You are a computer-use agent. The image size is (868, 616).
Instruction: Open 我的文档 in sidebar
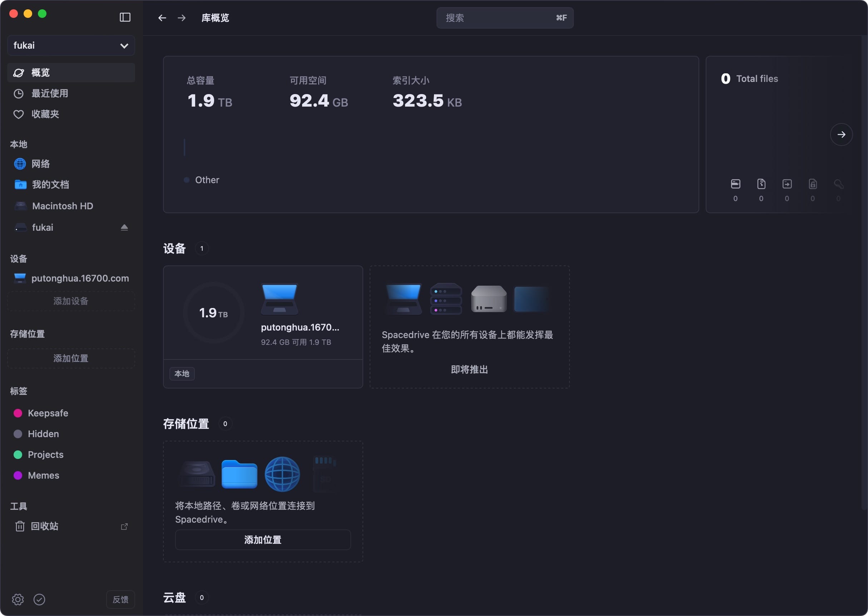71,185
